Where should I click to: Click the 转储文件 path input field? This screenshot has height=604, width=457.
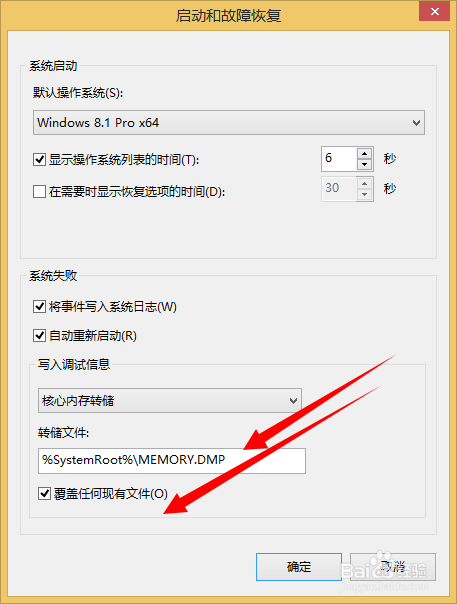tap(172, 461)
